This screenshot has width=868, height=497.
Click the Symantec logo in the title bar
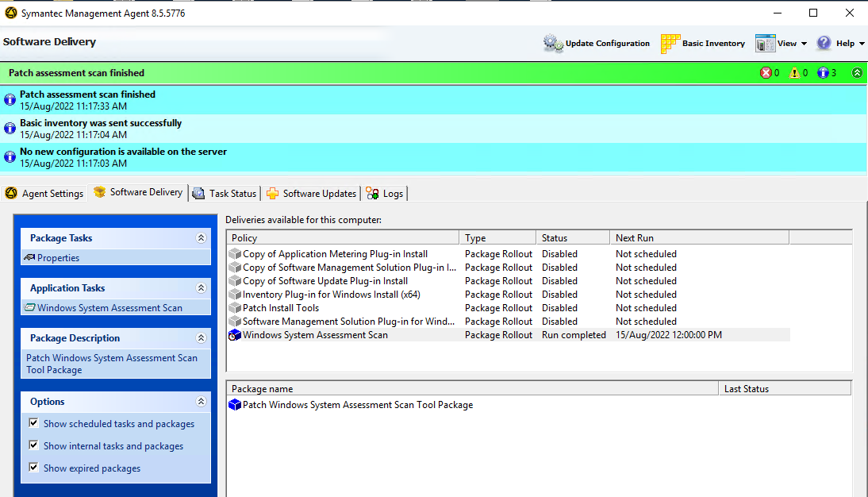tap(10, 13)
